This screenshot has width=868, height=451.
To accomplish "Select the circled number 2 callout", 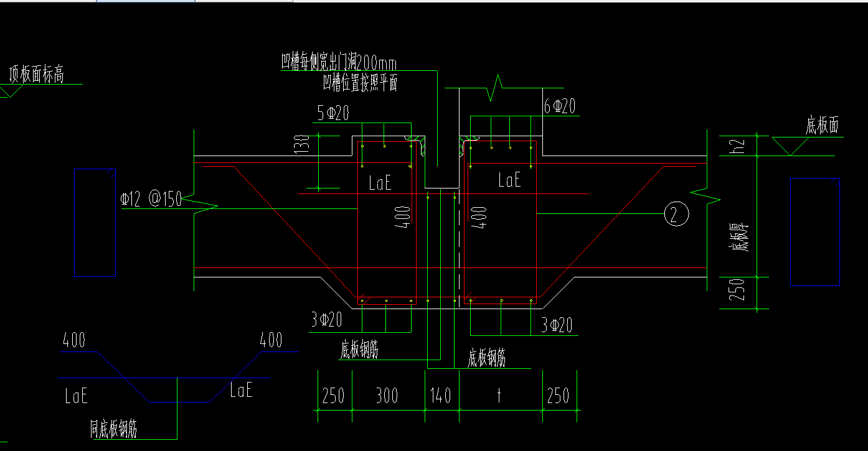I will 676,213.
